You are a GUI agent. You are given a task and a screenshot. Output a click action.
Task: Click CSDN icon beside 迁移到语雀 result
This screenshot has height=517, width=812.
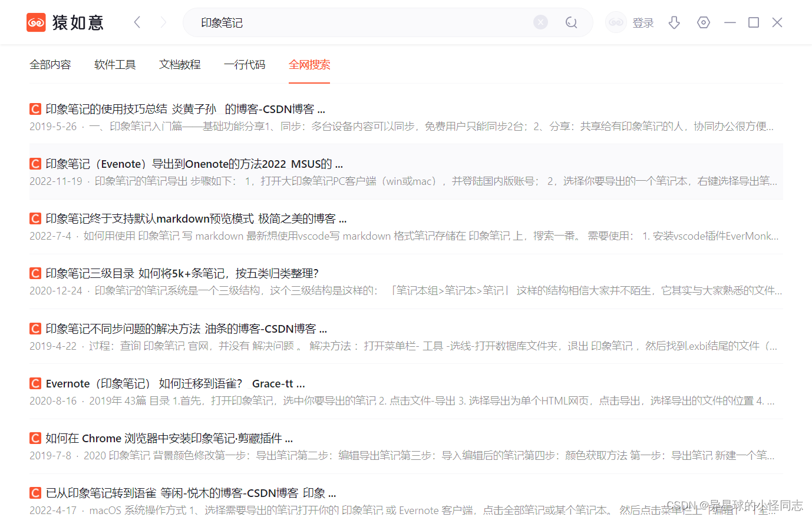[x=35, y=383]
